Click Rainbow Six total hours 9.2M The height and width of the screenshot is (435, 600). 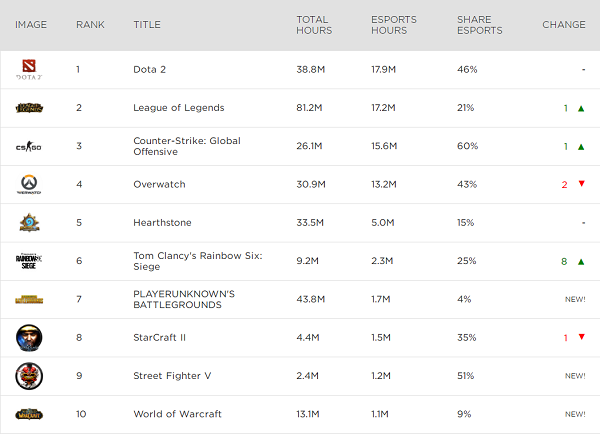tap(307, 261)
